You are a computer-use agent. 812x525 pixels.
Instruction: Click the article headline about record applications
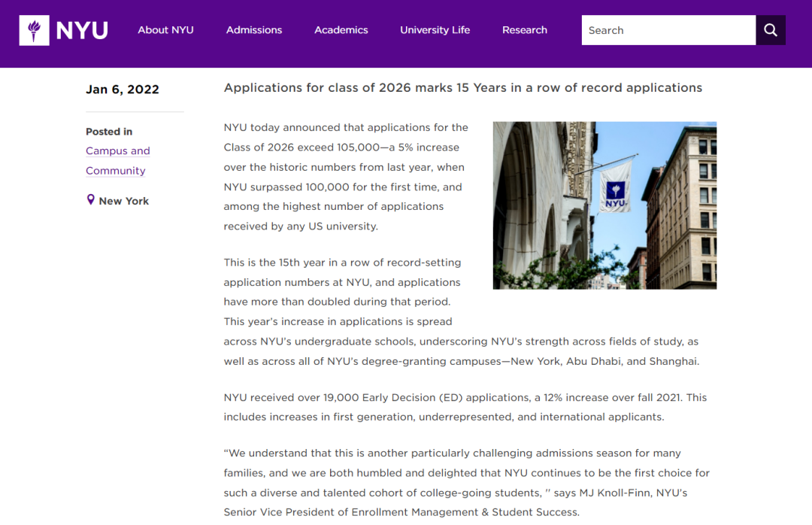click(x=463, y=87)
